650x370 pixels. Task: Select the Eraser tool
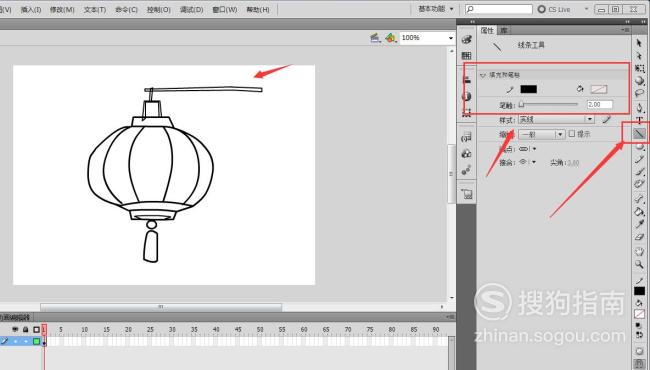click(x=640, y=237)
